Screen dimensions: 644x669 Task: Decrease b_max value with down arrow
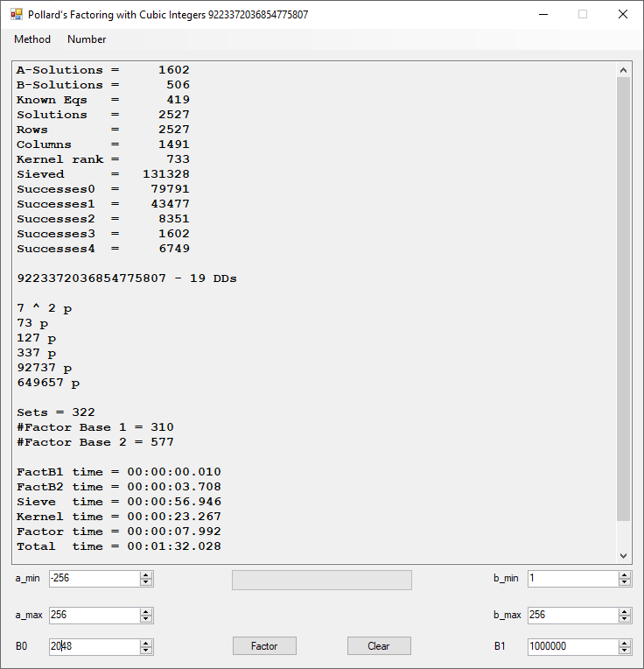(x=624, y=619)
